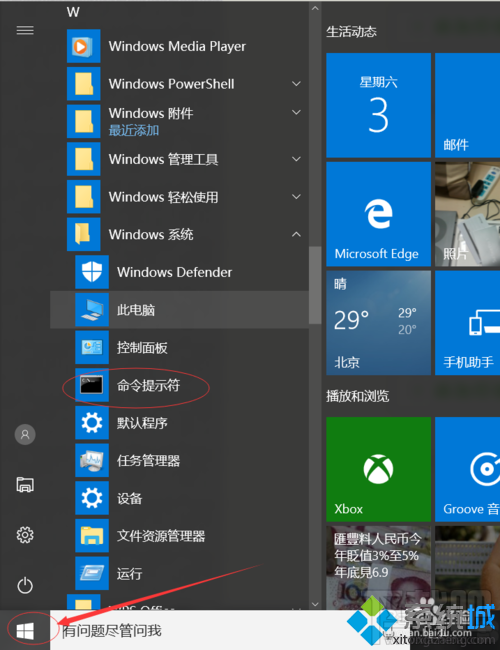Image resolution: width=500 pixels, height=650 pixels.
Task: Click the 文件资源管理器 icon
Action: tap(92, 536)
